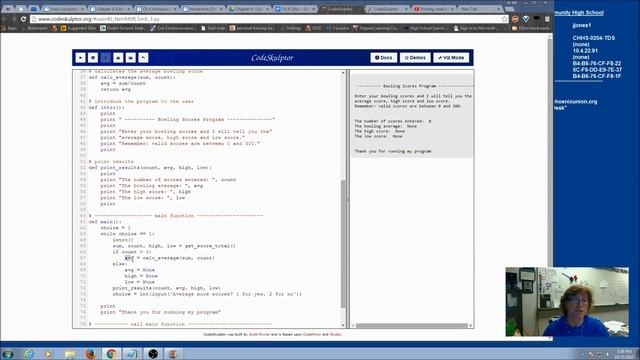Reload the page in Chrome
The width and height of the screenshot is (640, 360).
coord(23,19)
